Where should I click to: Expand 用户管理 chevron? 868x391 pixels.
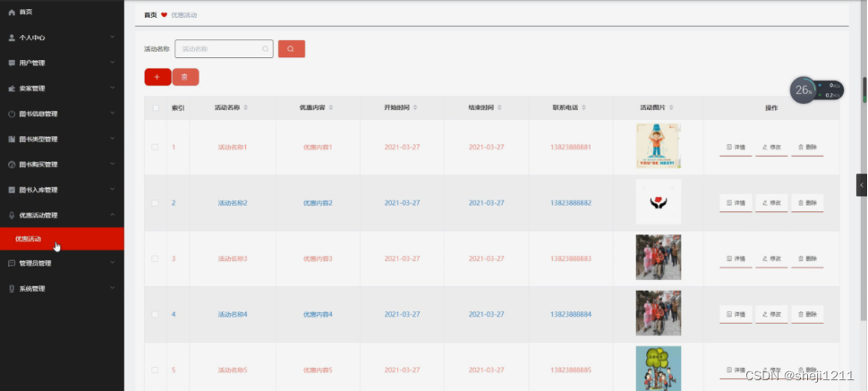pyautogui.click(x=113, y=63)
